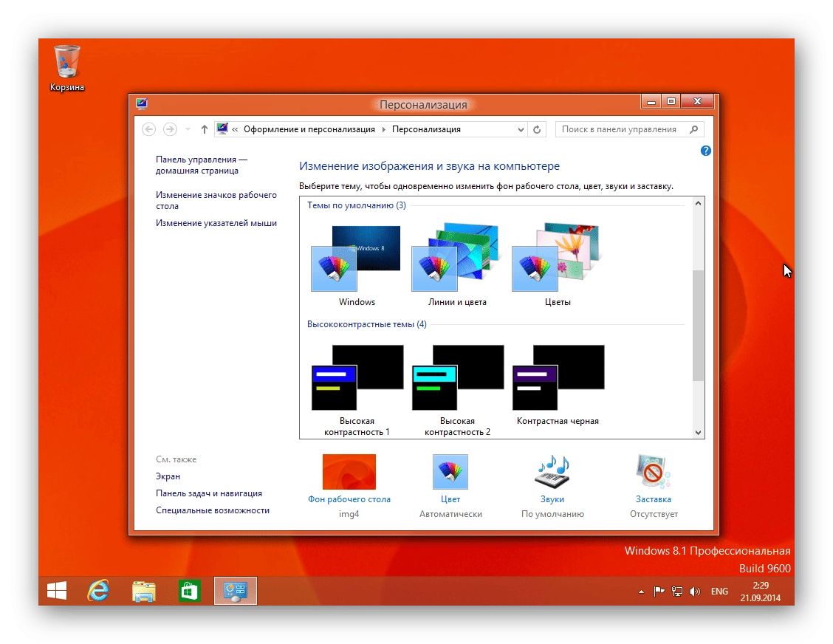833x644 pixels.
Task: Expand breadcrumb arrow after Оформление и персонализация
Action: (383, 130)
